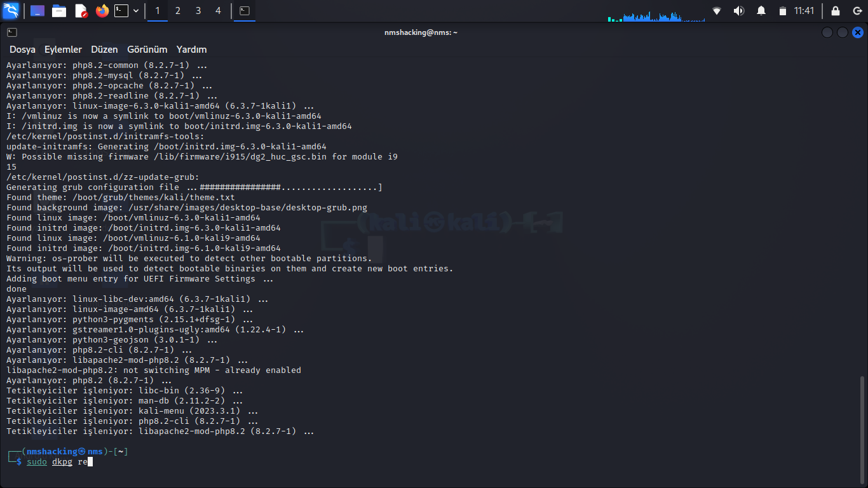This screenshot has height=488, width=868.
Task: Click 'Tetikleyiciler işleniyor: kali-menu' line
Action: (132, 411)
